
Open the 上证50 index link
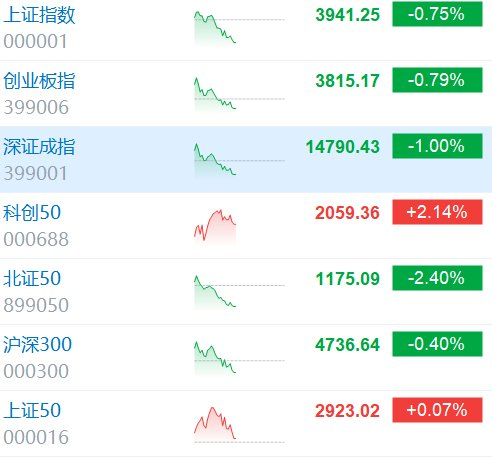pyautogui.click(x=32, y=411)
